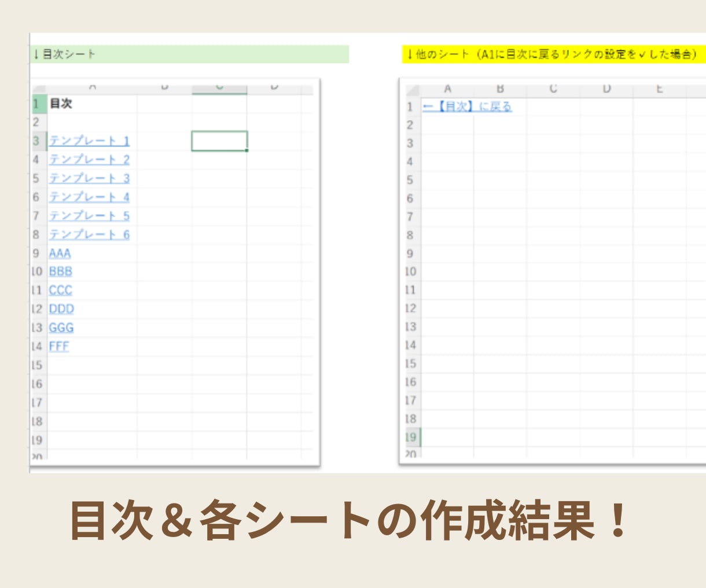706x588 pixels.
Task: Click the green ↓目次シート label
Action: click(x=190, y=54)
